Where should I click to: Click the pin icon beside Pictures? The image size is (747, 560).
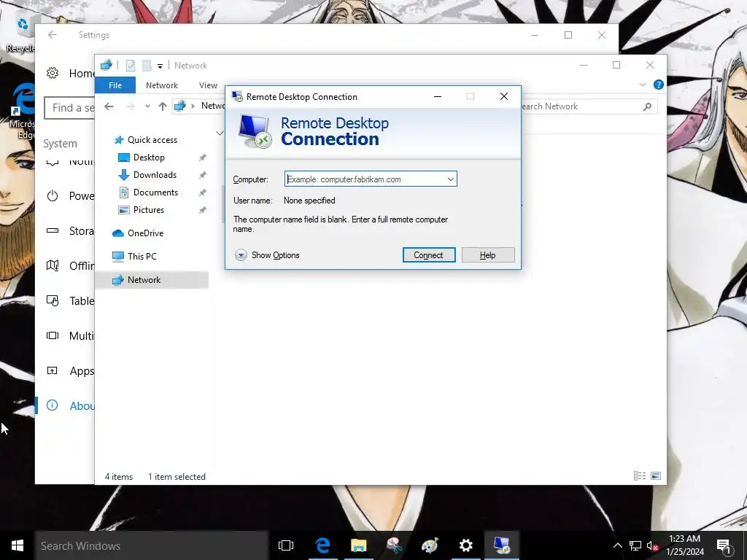click(x=203, y=210)
